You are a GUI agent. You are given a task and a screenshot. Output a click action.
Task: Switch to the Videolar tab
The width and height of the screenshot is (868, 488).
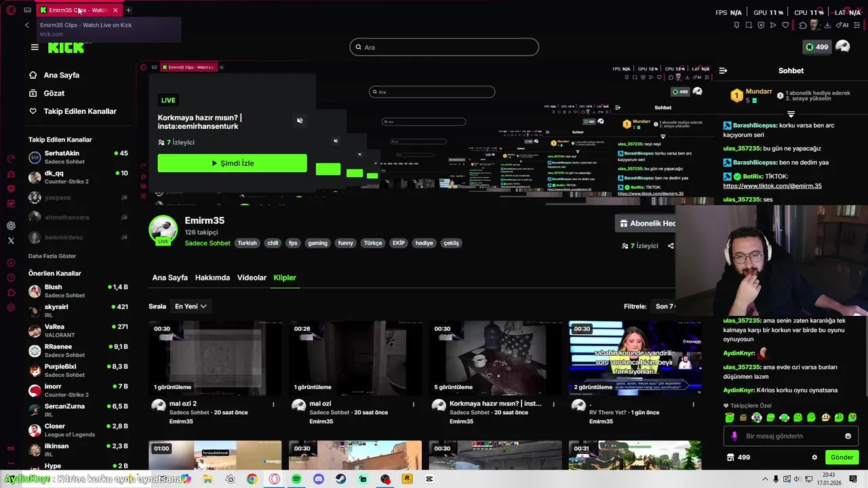pyautogui.click(x=252, y=277)
